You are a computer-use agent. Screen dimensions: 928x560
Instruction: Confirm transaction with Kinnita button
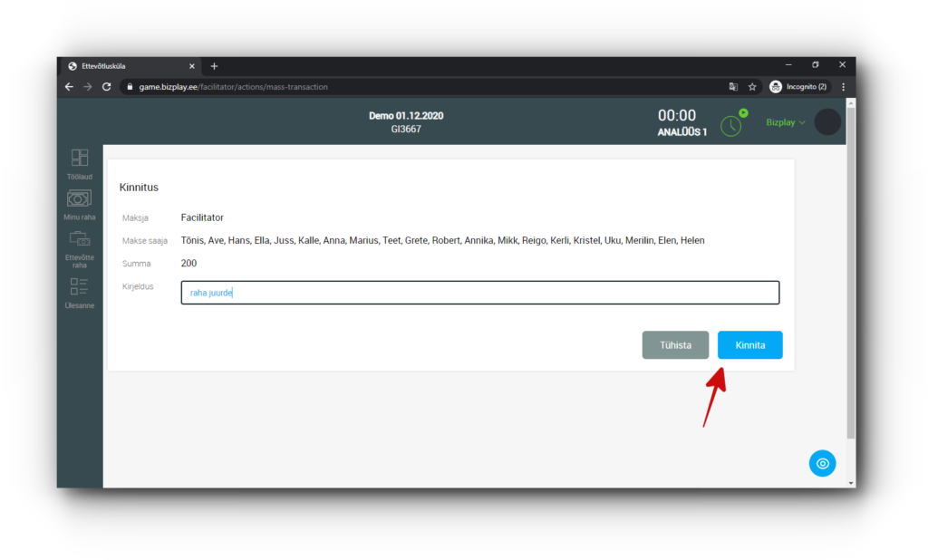[749, 345]
